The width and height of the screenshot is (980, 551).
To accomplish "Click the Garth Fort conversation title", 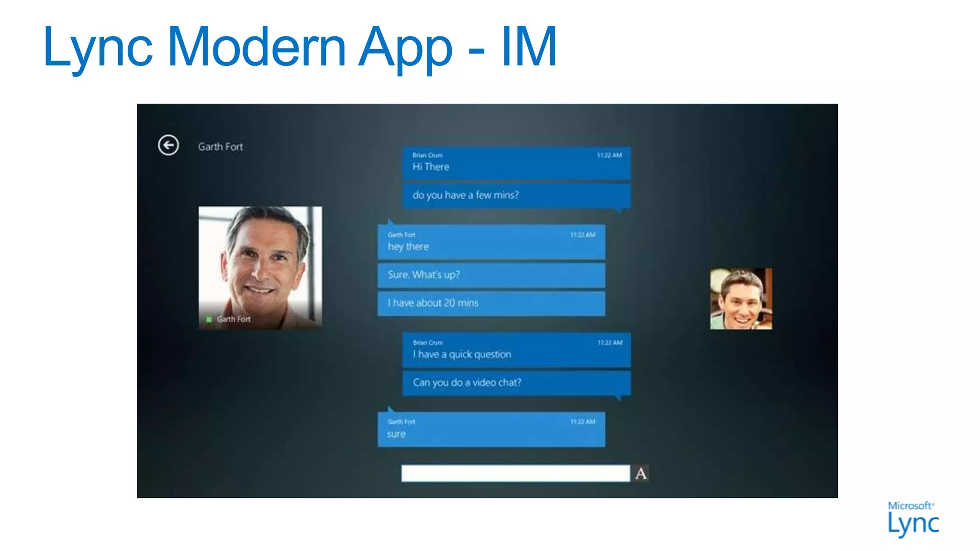I will (221, 147).
